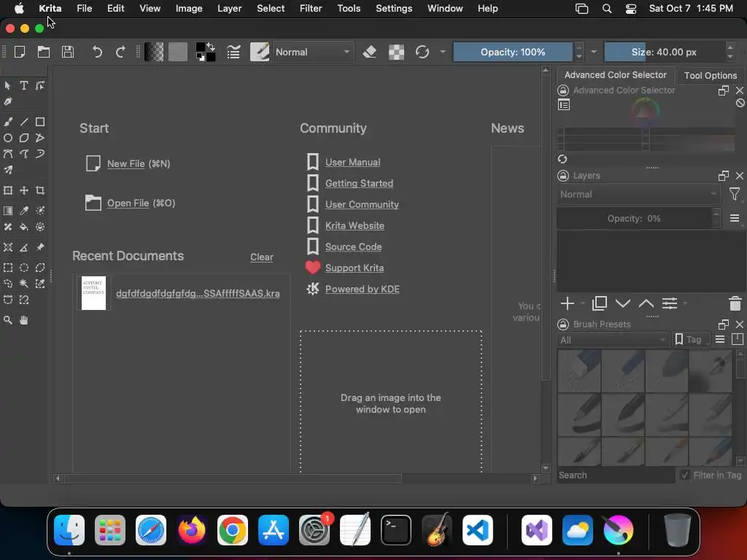Select the Bezier Curve tool
This screenshot has height=560, width=747.
(x=7, y=154)
